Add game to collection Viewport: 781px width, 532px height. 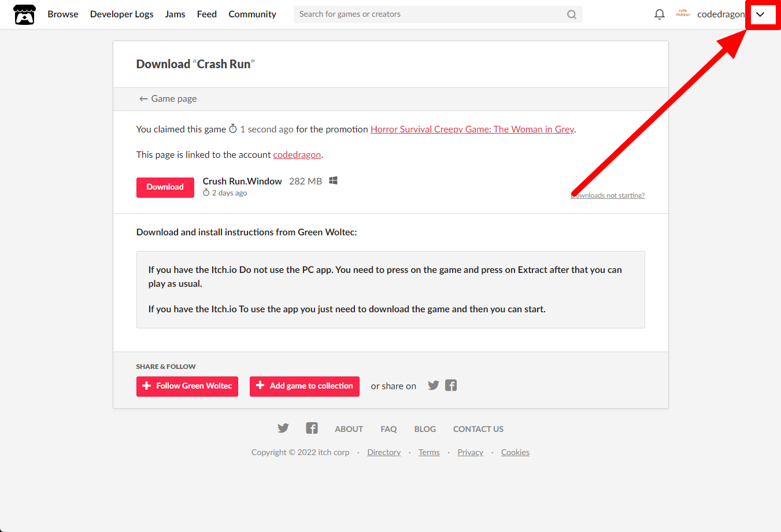click(x=305, y=386)
